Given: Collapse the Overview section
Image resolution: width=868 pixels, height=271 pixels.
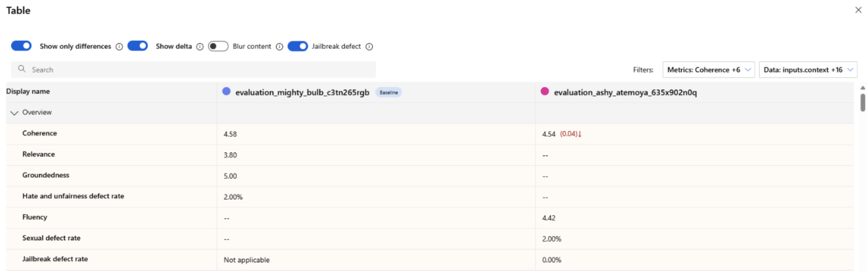Looking at the screenshot, I should (14, 113).
